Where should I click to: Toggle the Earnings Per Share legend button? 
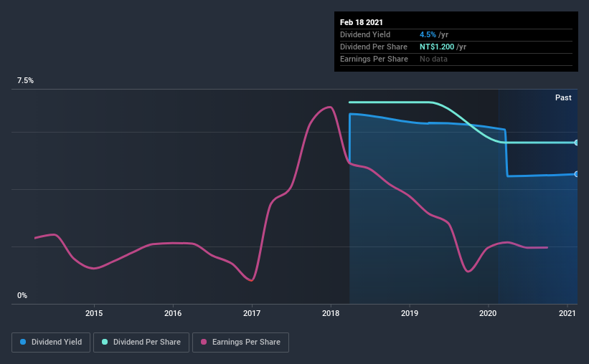(241, 343)
